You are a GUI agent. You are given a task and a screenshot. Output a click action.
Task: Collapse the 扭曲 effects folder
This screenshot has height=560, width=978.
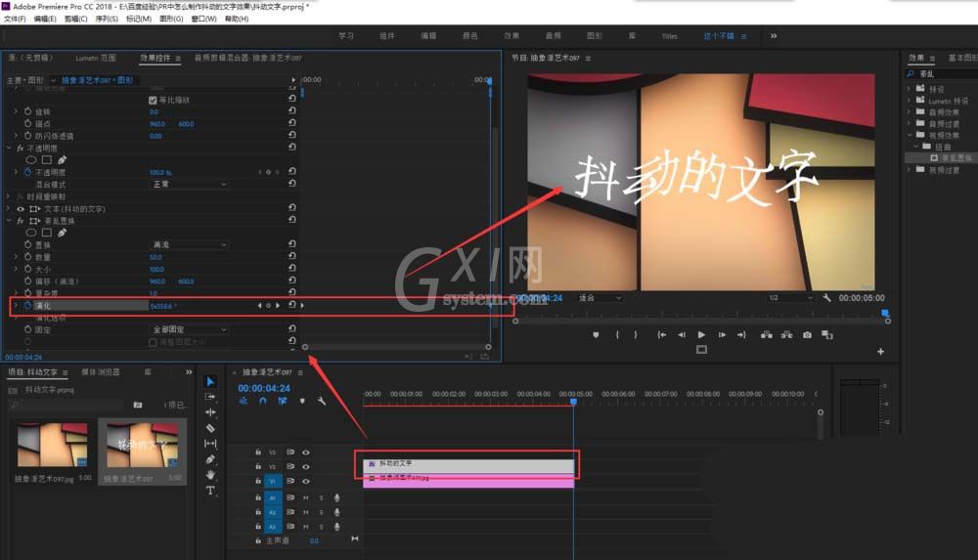(x=916, y=147)
